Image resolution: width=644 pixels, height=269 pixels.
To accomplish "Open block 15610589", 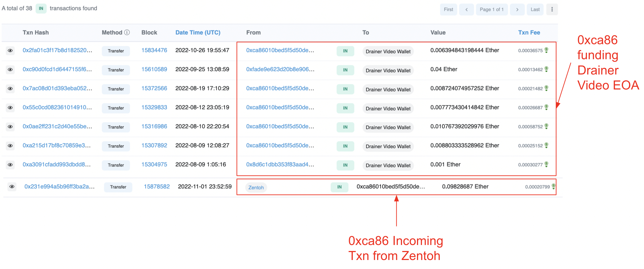I will pyautogui.click(x=154, y=69).
